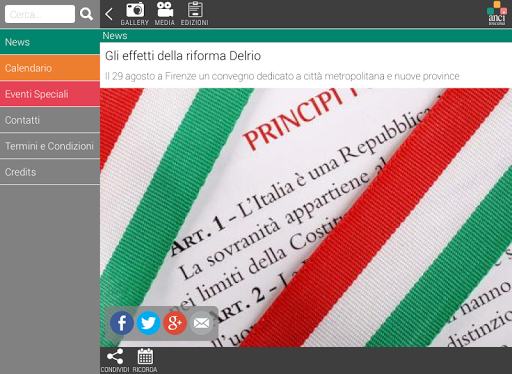The image size is (512, 374).
Task: Send the article by email icon
Action: [201, 323]
